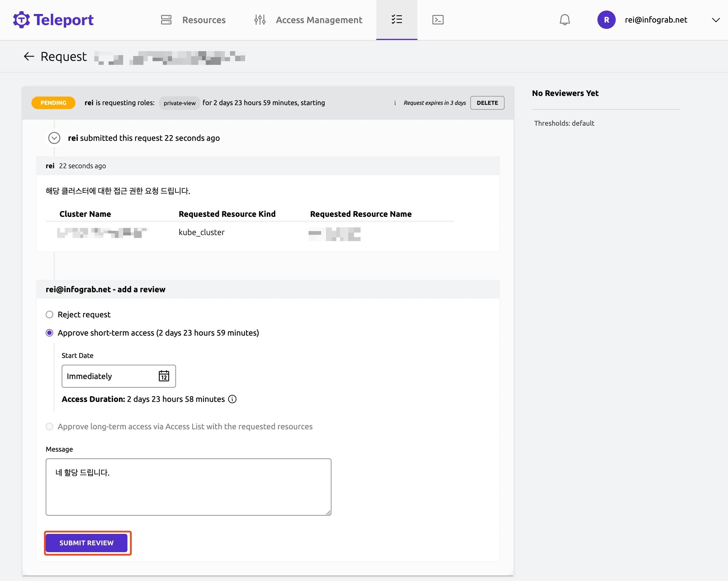
Task: Click the Teleport logo icon
Action: coord(21,20)
